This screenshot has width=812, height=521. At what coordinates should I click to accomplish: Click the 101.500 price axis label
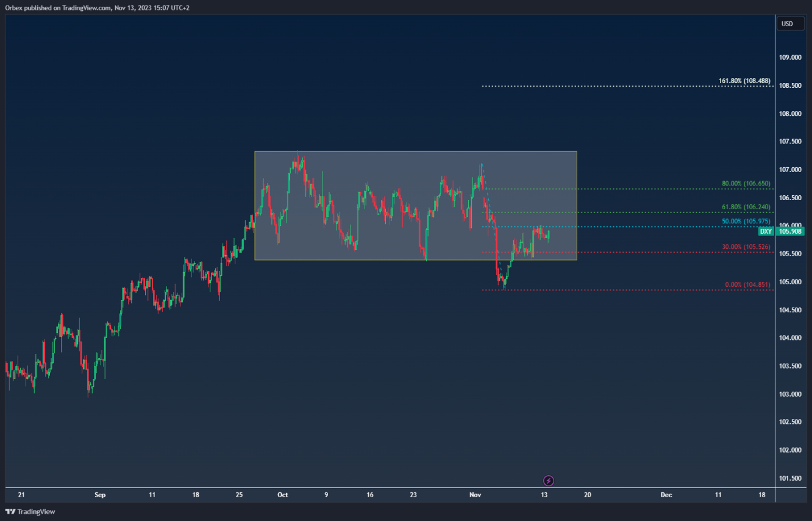(x=790, y=478)
